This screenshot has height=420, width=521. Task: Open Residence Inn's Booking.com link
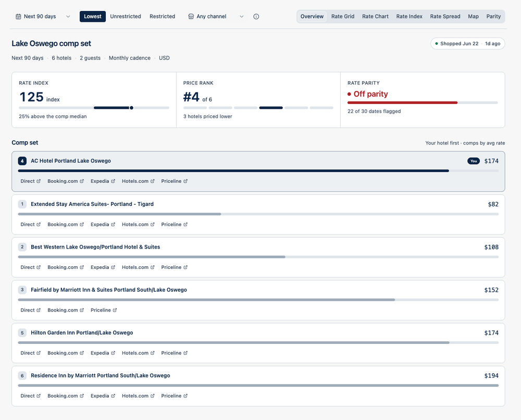point(66,396)
